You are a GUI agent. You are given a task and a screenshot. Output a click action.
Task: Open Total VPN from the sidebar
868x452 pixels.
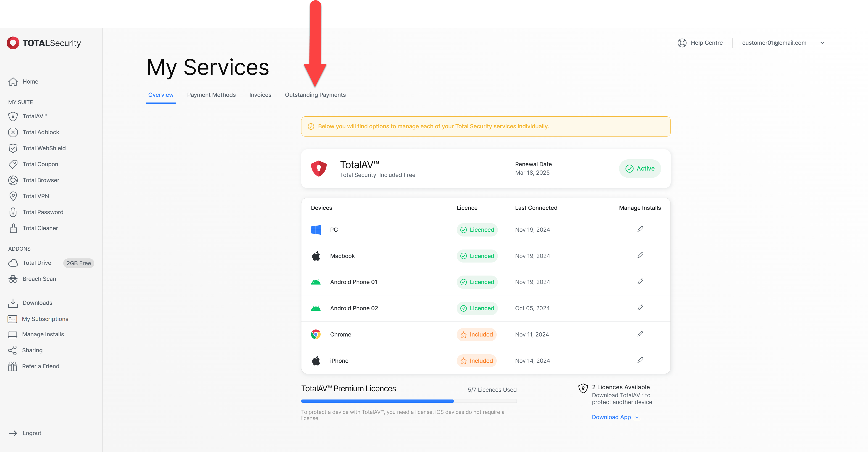coord(35,196)
